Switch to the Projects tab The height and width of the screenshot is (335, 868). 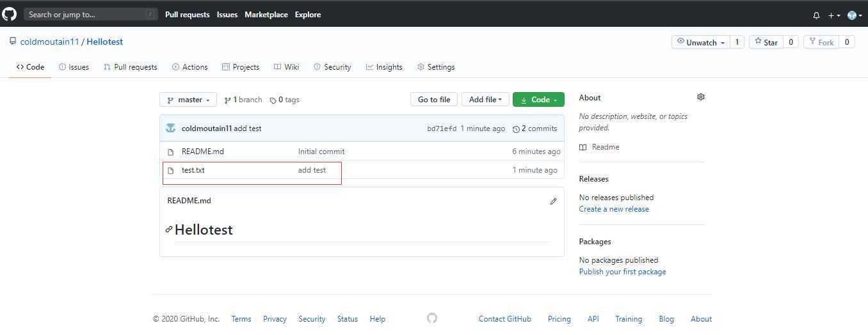point(240,66)
